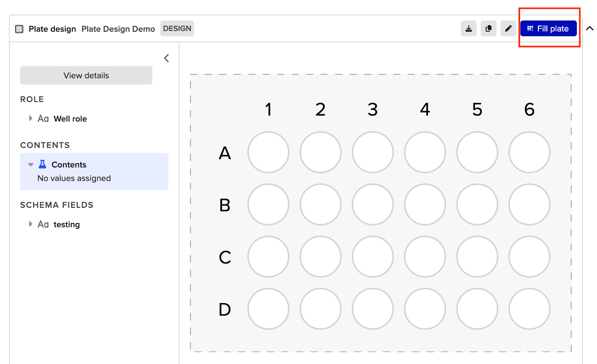Collapse the left sidebar panel arrow
The width and height of the screenshot is (597, 364).
[166, 58]
